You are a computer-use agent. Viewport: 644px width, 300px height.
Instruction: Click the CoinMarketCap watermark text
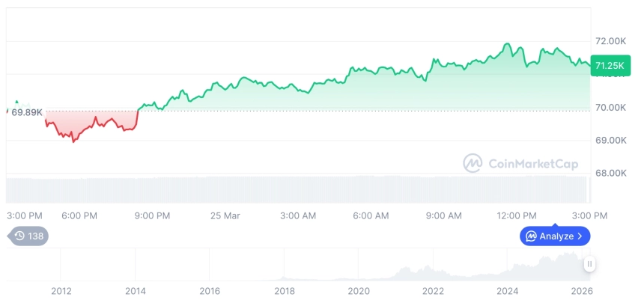532,164
